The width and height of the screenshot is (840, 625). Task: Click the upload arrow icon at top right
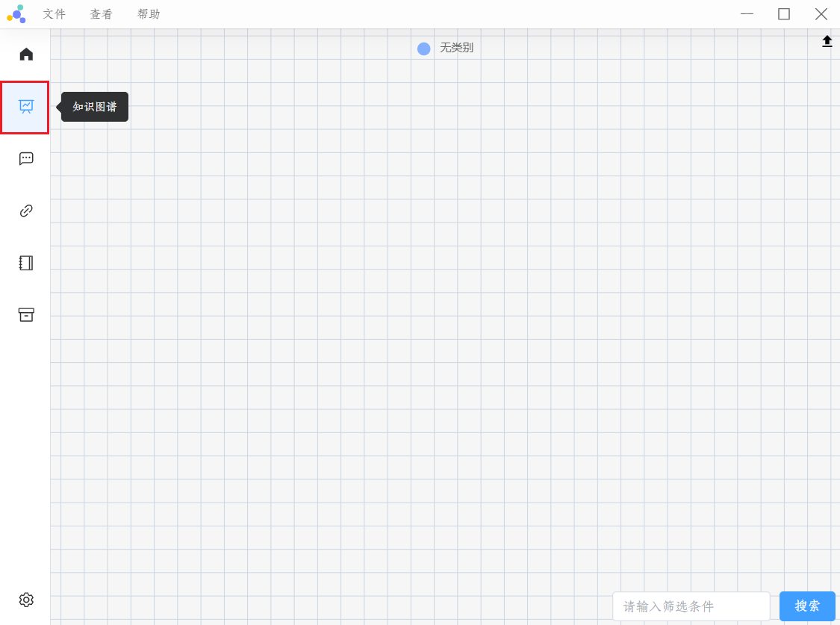point(827,41)
